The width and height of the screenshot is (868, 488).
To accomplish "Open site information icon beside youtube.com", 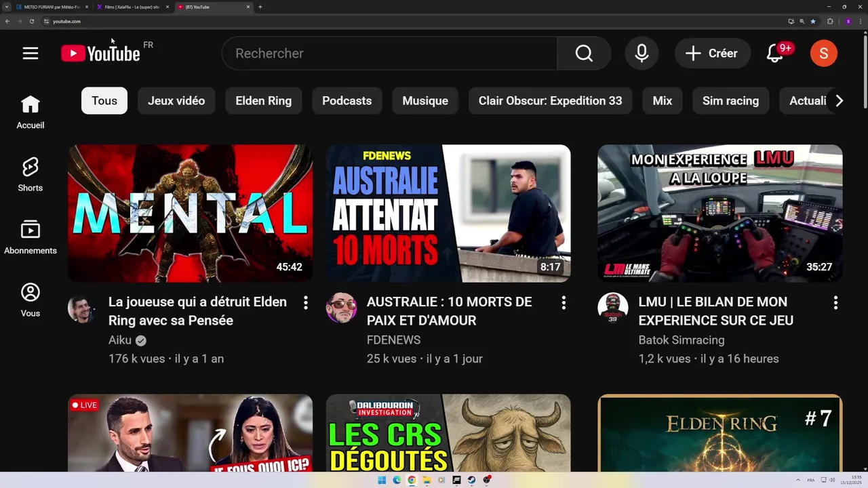I will click(x=46, y=21).
